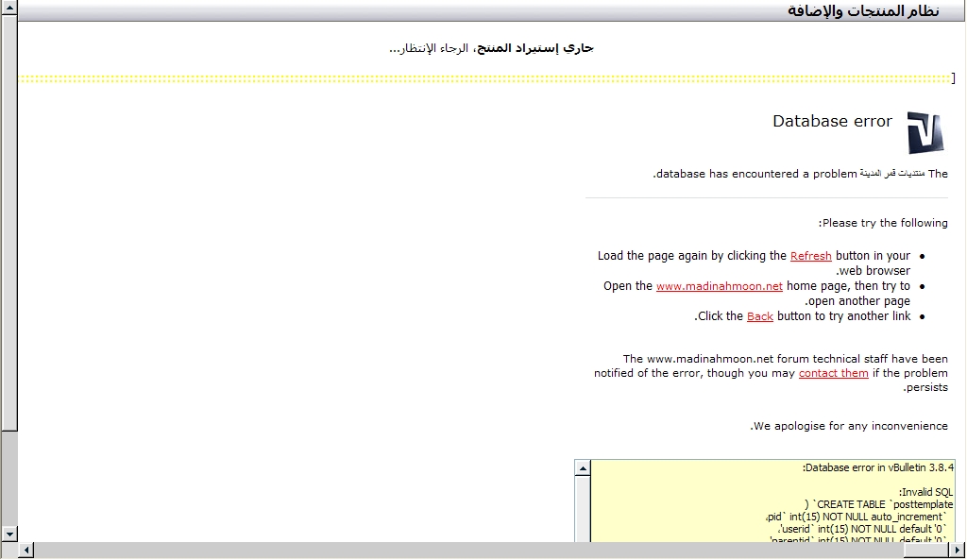Viewport: 967px width, 560px height.
Task: Click the 'Please try the following' text
Action: (x=883, y=223)
